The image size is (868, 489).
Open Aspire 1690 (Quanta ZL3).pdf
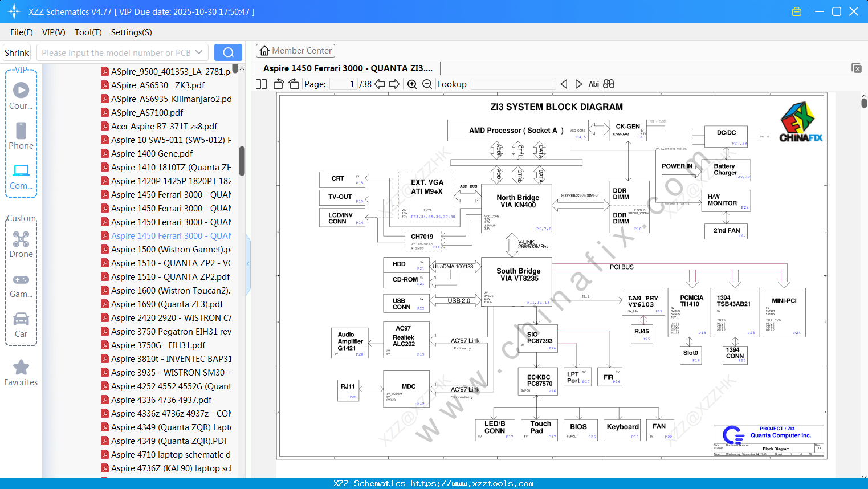click(162, 304)
